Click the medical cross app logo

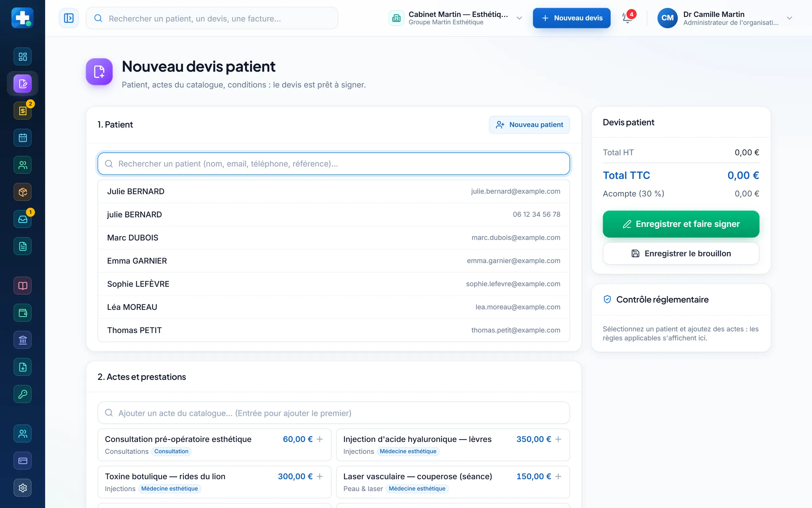click(22, 18)
